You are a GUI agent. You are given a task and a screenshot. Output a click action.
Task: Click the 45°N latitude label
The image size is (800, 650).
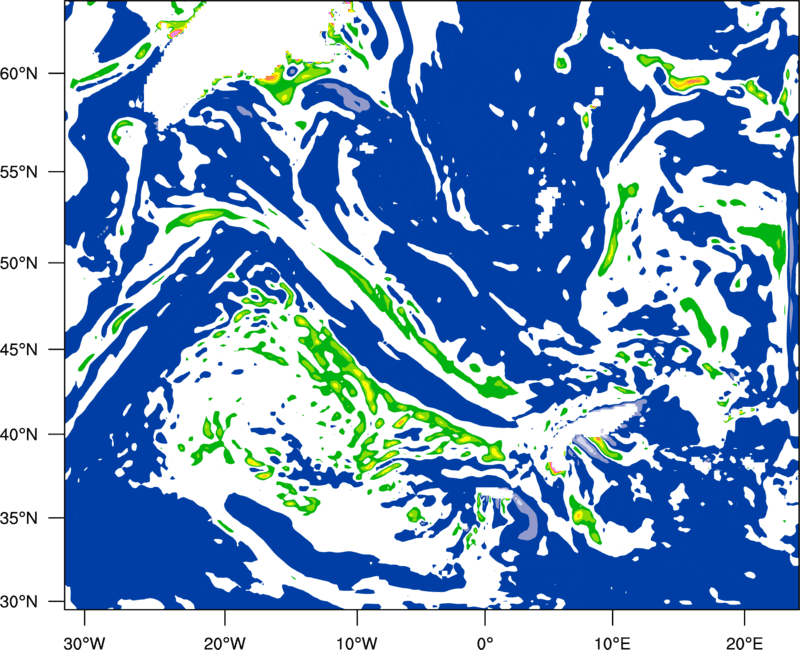20,349
